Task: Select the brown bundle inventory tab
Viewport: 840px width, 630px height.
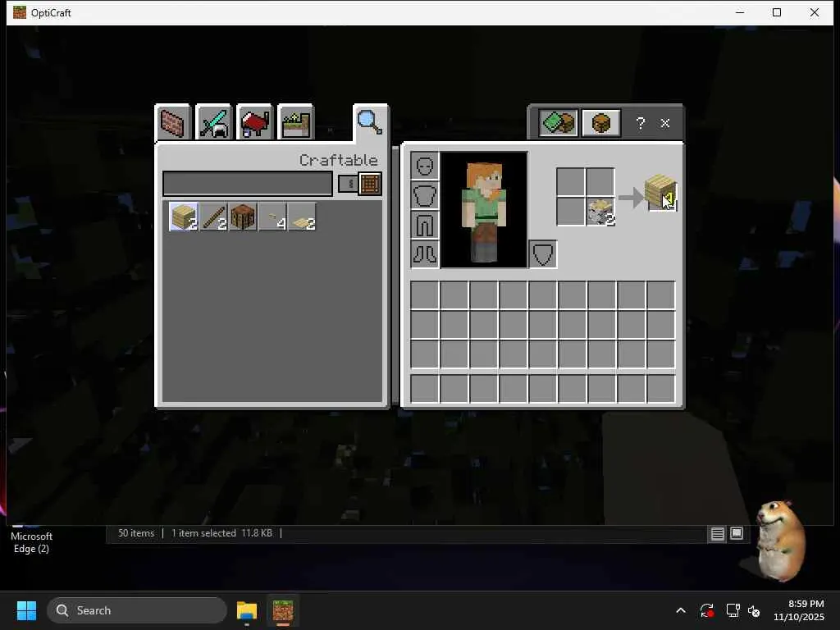Action: 601,123
